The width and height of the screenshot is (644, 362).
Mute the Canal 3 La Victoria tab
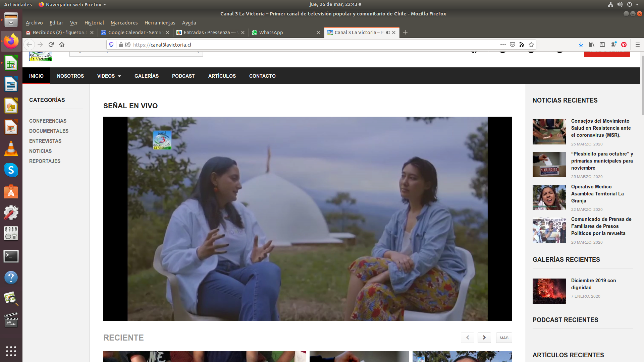tap(388, 33)
